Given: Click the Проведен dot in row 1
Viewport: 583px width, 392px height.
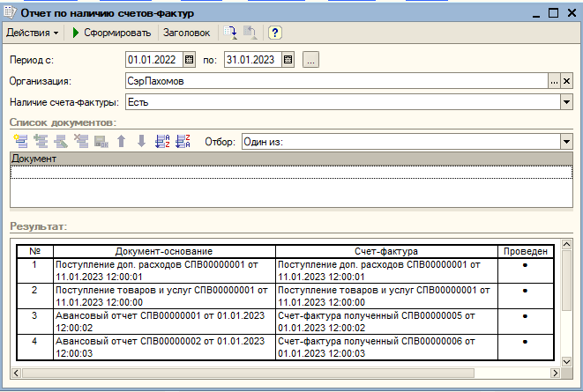Looking at the screenshot, I should coord(525,265).
